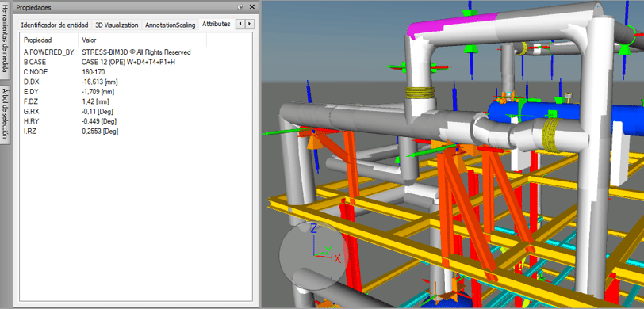Click the DZ value 1,42 [mm]
Screen dimensions: 644x309
click(x=95, y=101)
